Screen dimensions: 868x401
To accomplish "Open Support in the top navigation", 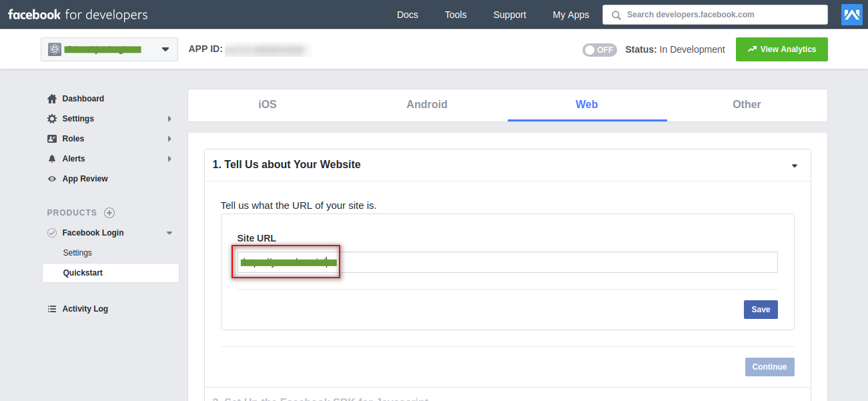I will coord(510,15).
